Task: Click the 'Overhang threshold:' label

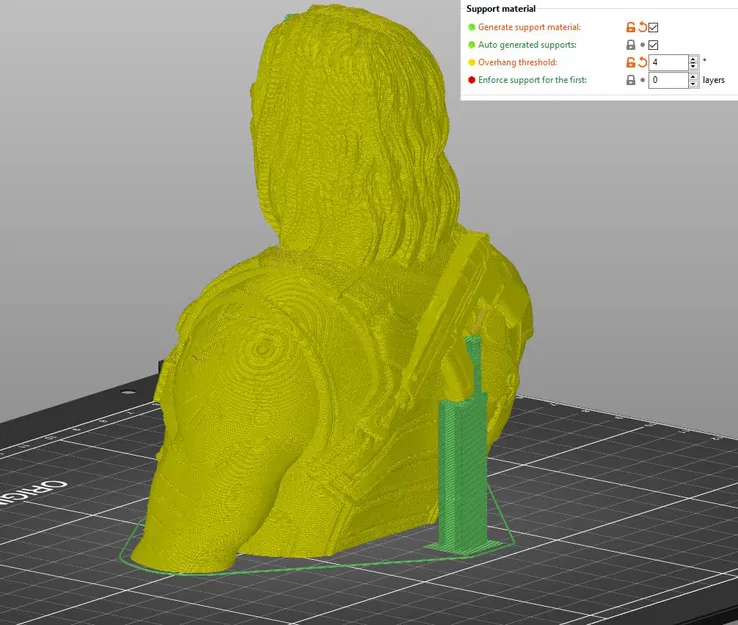Action: [518, 62]
